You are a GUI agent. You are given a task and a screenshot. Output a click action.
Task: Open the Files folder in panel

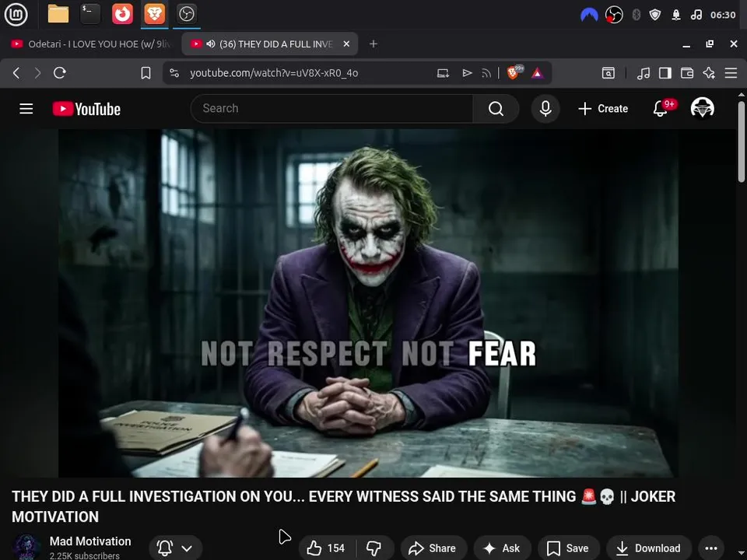pos(58,14)
